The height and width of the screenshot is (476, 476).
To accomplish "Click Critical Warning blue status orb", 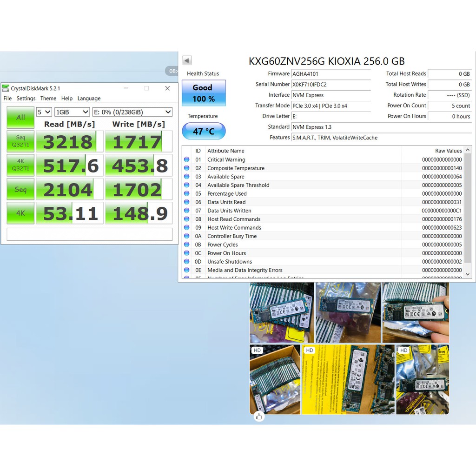I will pos(186,159).
